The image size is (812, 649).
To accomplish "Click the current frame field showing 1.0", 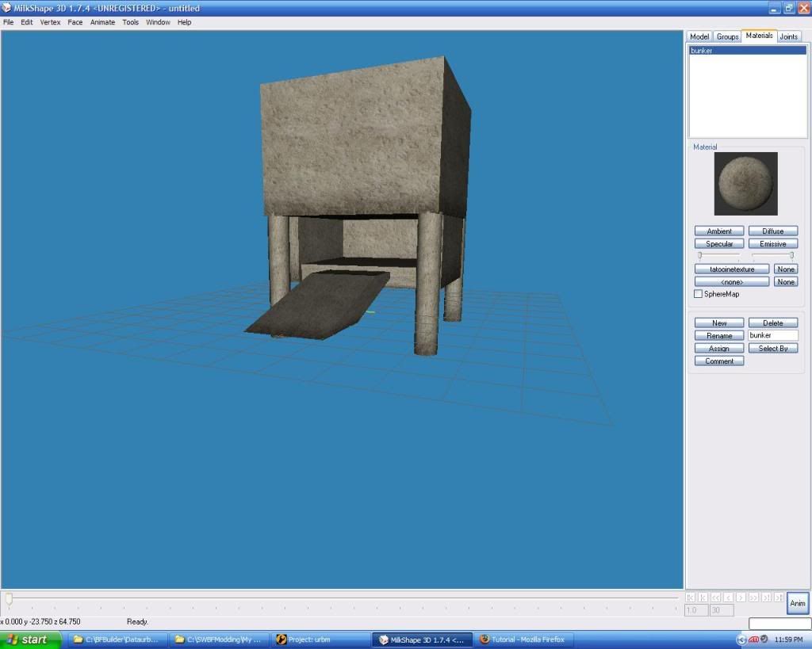I will [x=696, y=610].
